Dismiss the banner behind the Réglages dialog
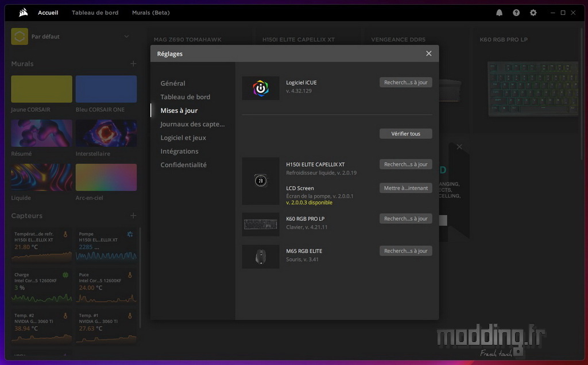588x365 pixels. click(459, 147)
